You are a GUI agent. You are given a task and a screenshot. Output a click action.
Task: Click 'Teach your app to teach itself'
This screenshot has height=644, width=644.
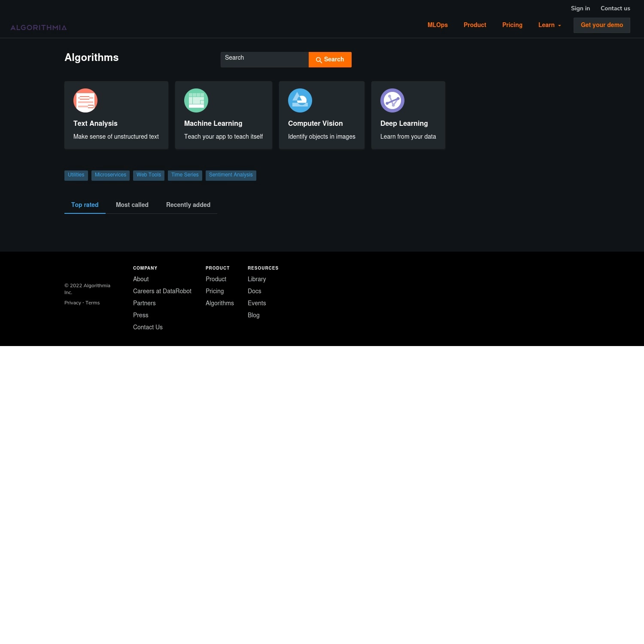[x=223, y=137]
